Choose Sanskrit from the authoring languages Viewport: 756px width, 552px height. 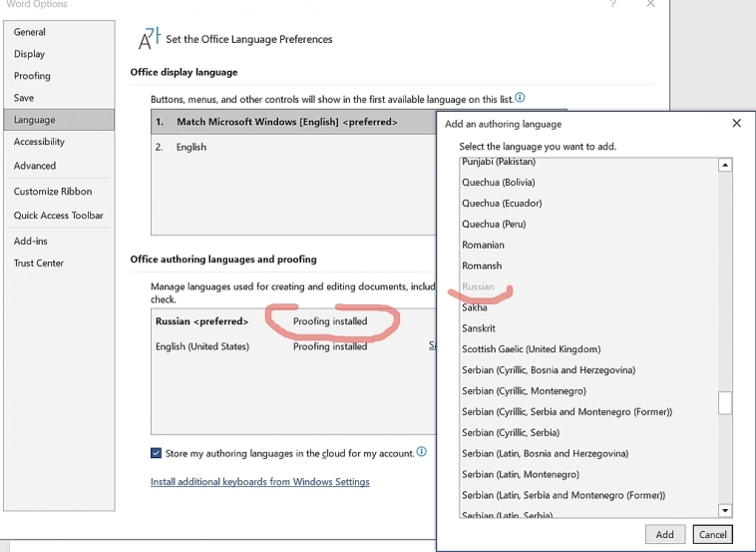(479, 328)
